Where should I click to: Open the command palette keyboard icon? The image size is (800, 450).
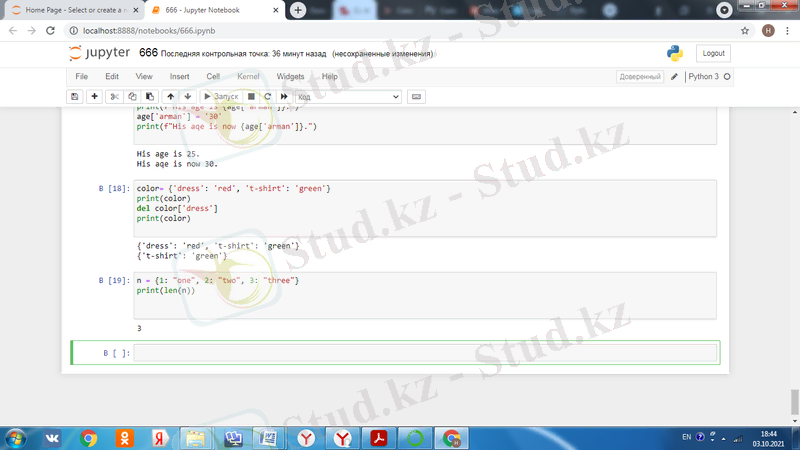pyautogui.click(x=416, y=96)
